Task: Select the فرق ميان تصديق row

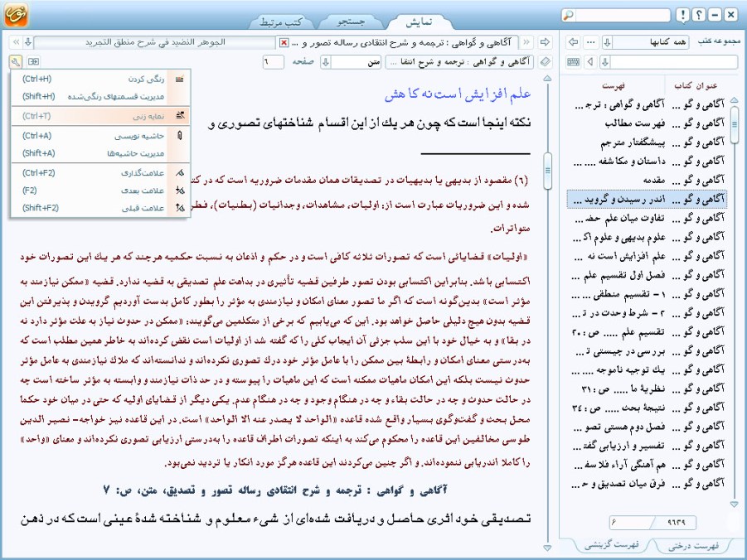Action: [x=647, y=483]
